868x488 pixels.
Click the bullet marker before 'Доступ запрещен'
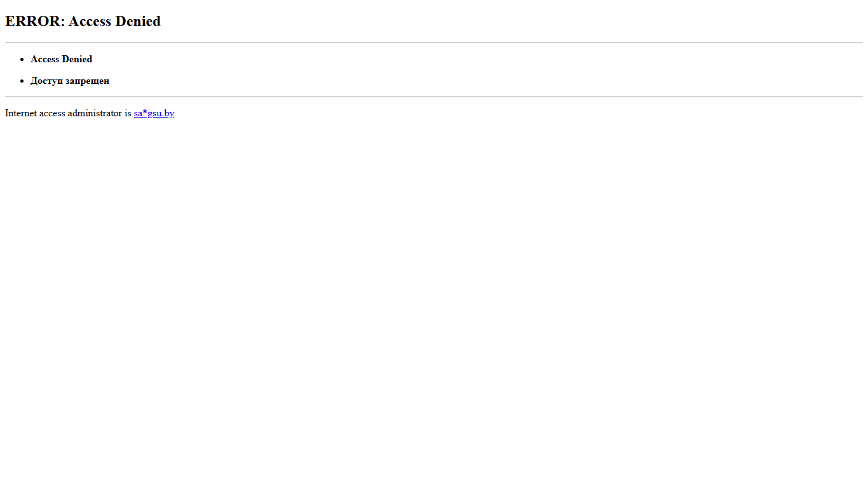pos(22,81)
